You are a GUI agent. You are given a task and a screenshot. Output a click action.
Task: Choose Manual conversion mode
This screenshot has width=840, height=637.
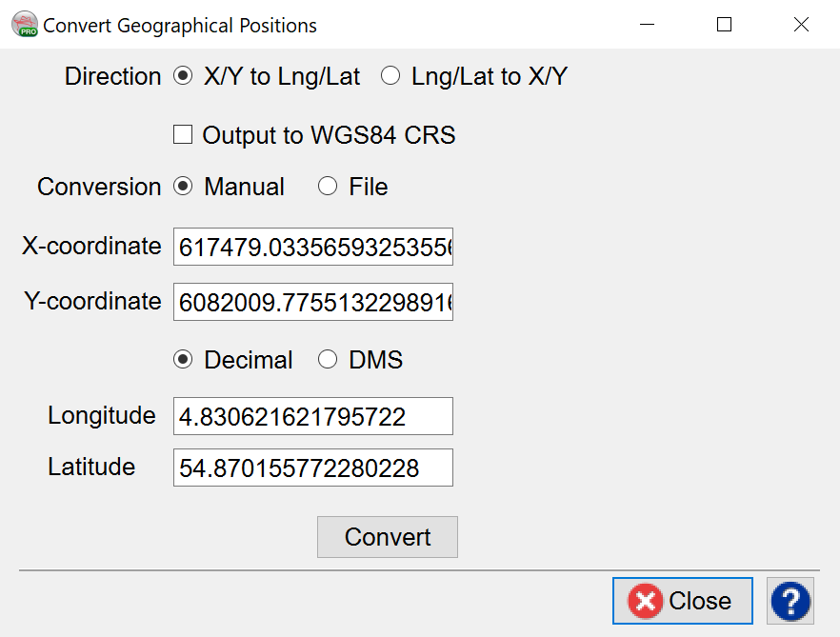pyautogui.click(x=183, y=187)
